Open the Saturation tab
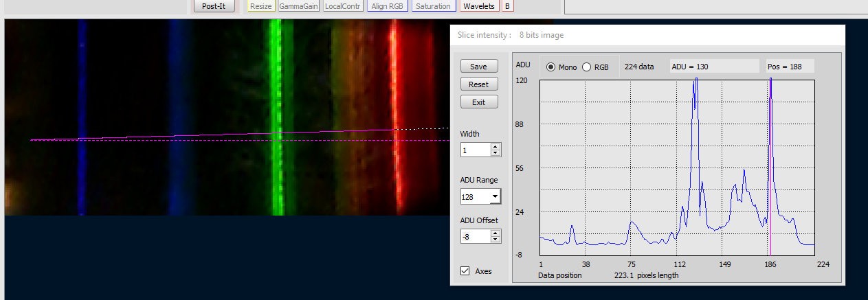The width and height of the screenshot is (868, 300). pos(434,6)
